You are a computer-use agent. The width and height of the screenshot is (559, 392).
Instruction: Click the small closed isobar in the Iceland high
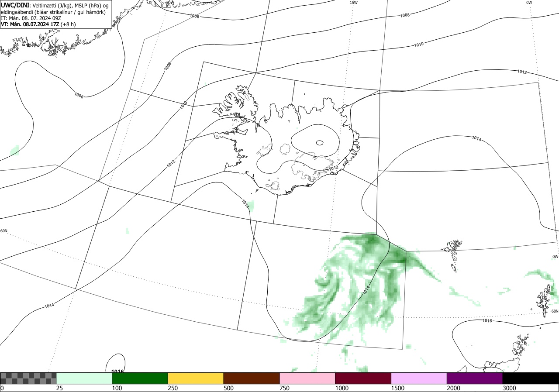320,143
